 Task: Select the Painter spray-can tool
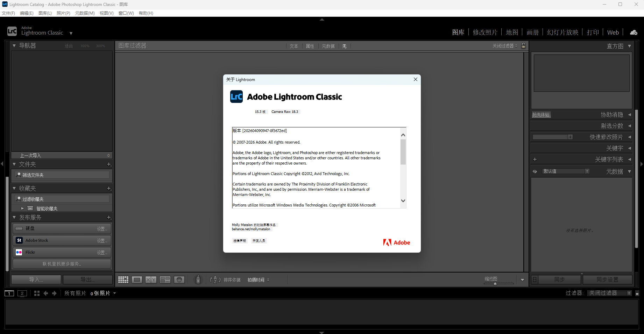tap(198, 279)
